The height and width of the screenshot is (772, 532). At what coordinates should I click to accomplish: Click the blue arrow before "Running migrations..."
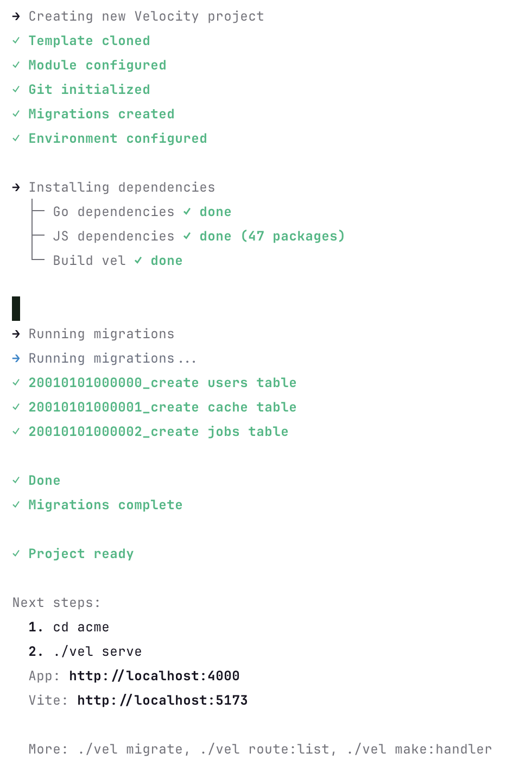click(16, 358)
